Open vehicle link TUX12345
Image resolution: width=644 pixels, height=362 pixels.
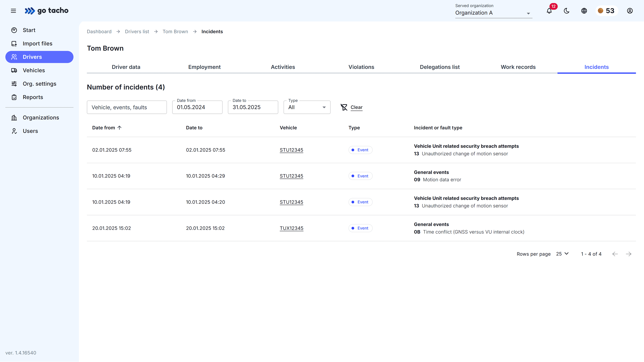[x=291, y=228]
